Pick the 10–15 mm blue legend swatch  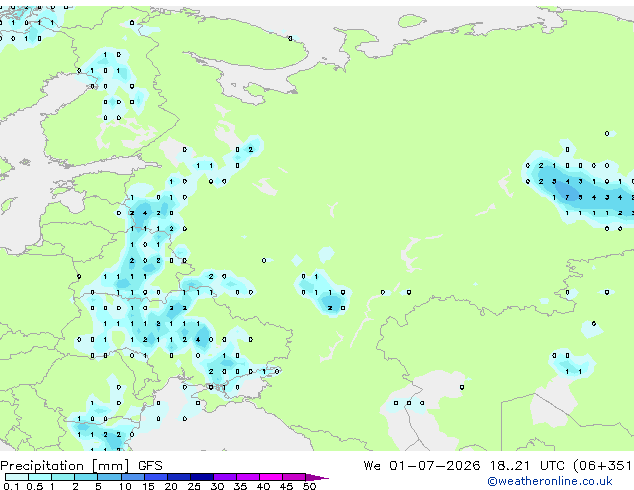tap(132, 477)
